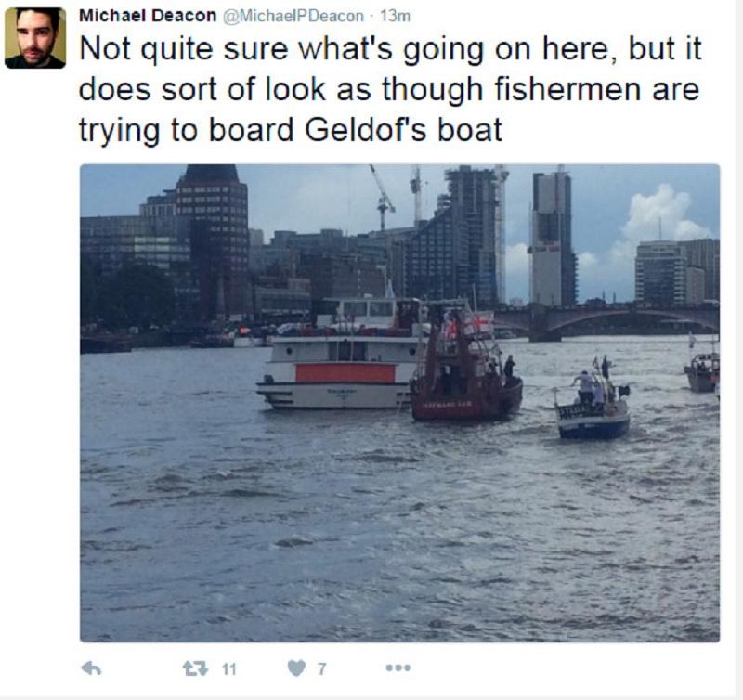Like the tweet with heart icon

pyautogui.click(x=296, y=668)
